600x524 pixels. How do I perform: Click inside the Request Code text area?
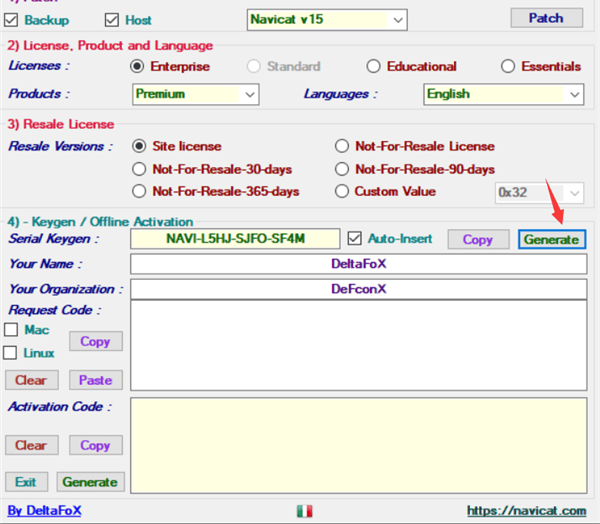coord(359,345)
